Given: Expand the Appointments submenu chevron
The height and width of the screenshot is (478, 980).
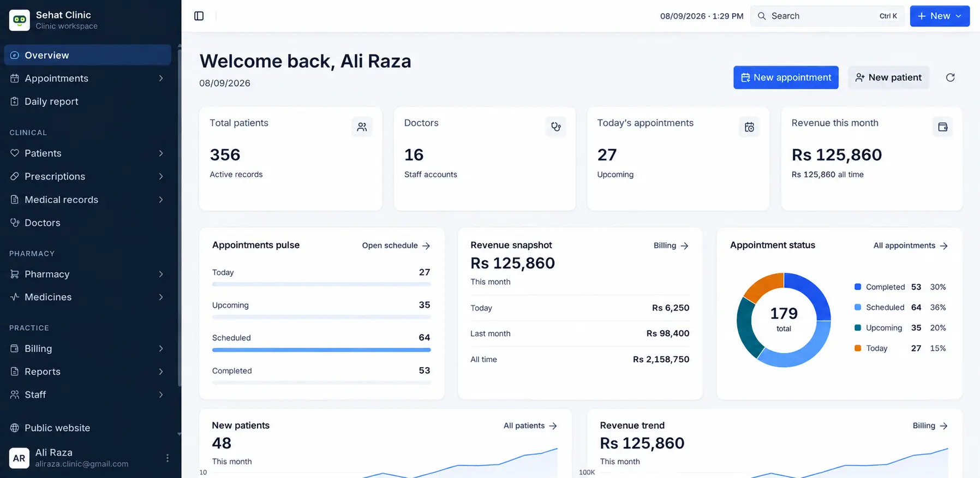Looking at the screenshot, I should click(161, 78).
